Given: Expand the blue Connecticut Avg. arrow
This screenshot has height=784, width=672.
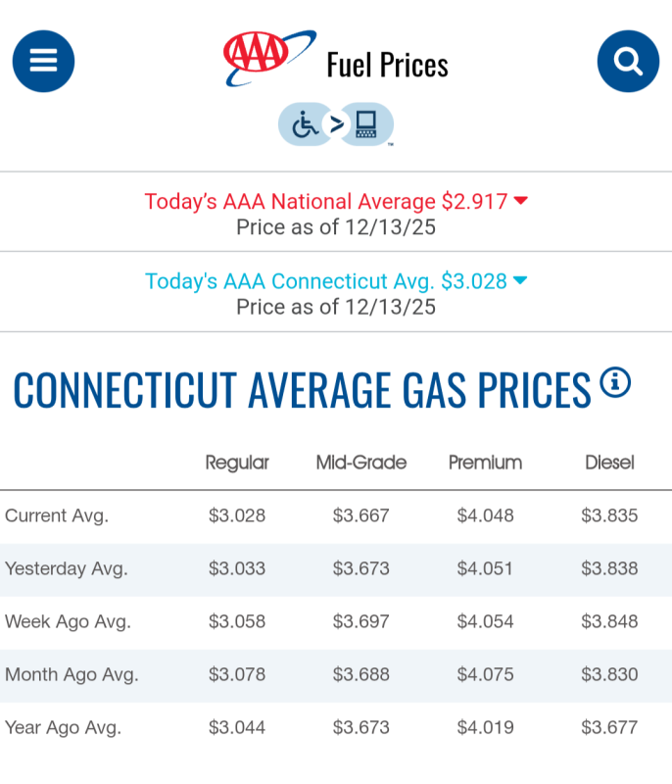Looking at the screenshot, I should pos(520,281).
